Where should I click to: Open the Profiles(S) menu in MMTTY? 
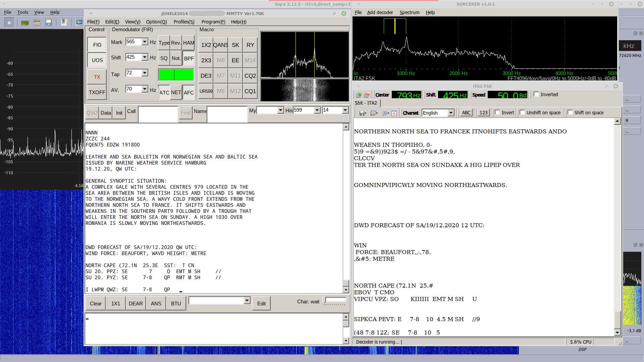[x=184, y=22]
